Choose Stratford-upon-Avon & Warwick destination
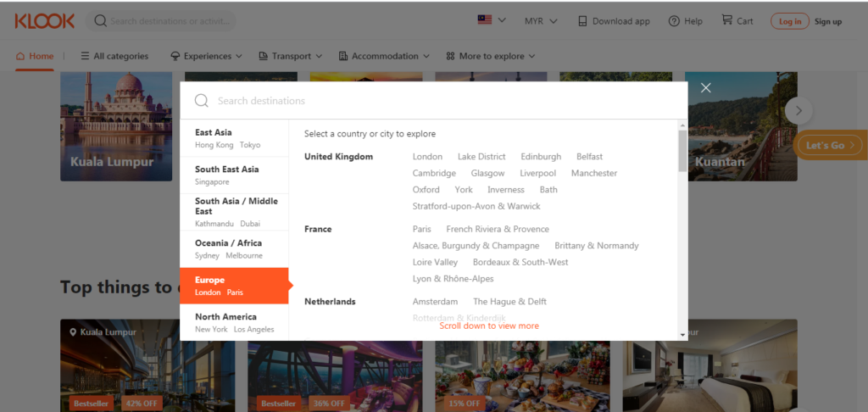Screen dimensions: 868x412 [x=476, y=206]
